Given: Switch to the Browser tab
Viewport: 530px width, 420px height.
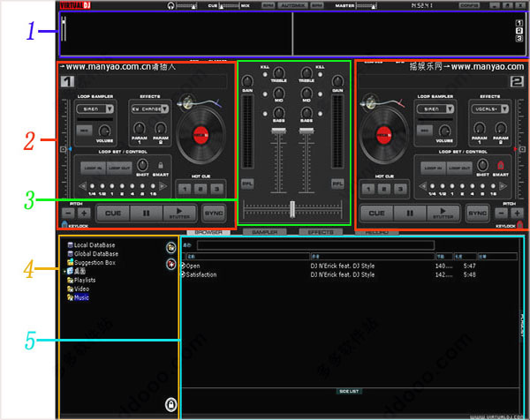Looking at the screenshot, I should click(x=208, y=232).
